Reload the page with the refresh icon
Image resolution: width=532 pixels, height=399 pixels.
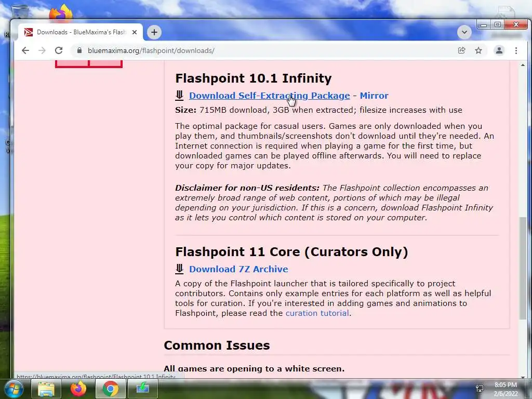[59, 50]
